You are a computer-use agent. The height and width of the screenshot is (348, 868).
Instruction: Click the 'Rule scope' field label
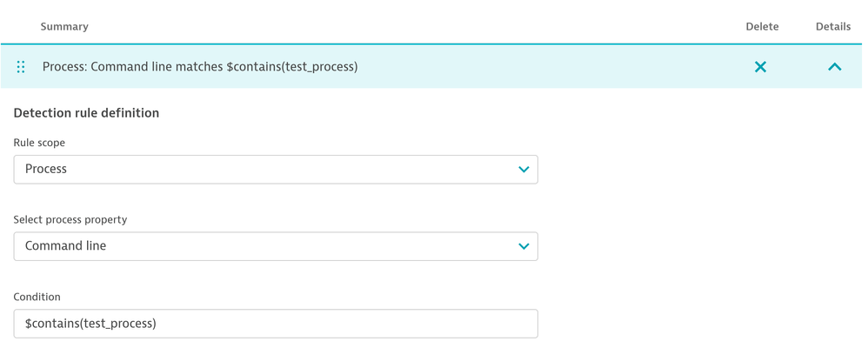point(39,143)
